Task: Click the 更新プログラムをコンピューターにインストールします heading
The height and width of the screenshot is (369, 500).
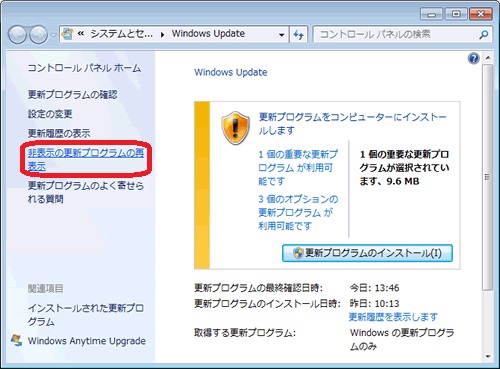Action: (x=352, y=123)
